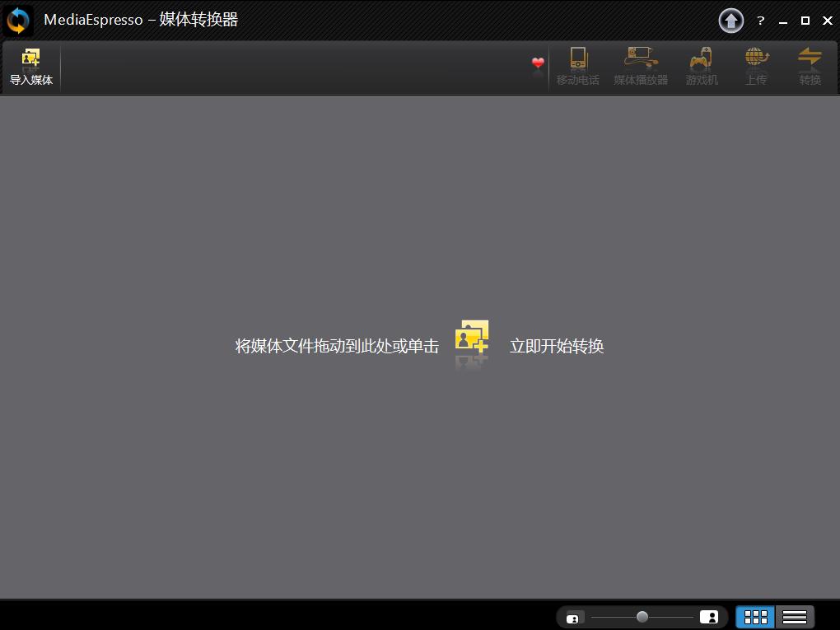Click the 转换 (convert) arrows icon
840x630 pixels.
point(810,66)
